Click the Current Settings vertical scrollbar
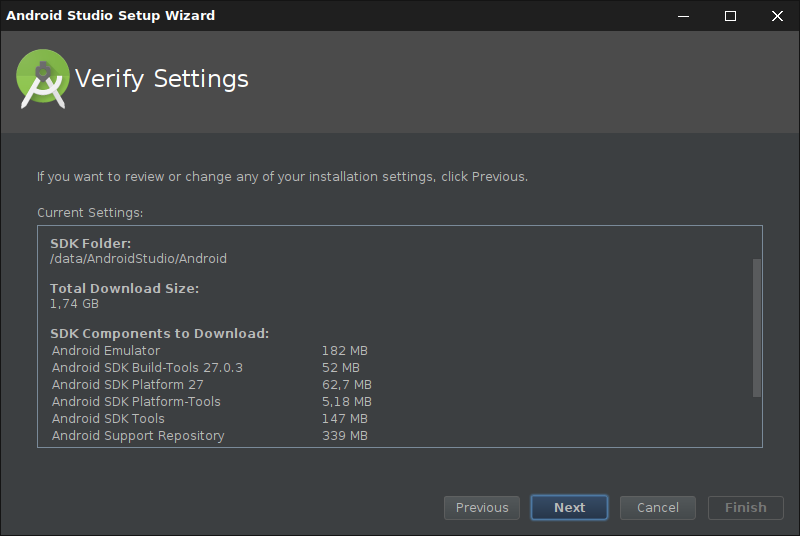 pyautogui.click(x=757, y=328)
